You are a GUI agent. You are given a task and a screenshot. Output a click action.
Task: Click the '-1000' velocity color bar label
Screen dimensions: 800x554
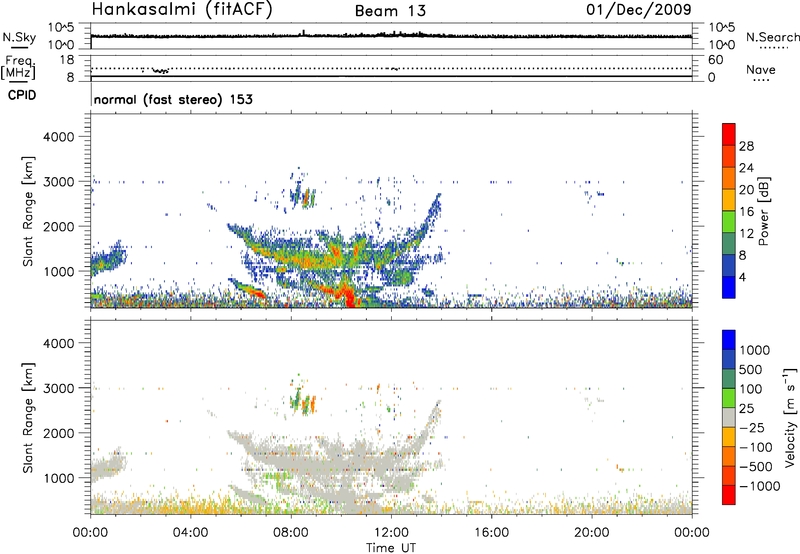pos(760,486)
